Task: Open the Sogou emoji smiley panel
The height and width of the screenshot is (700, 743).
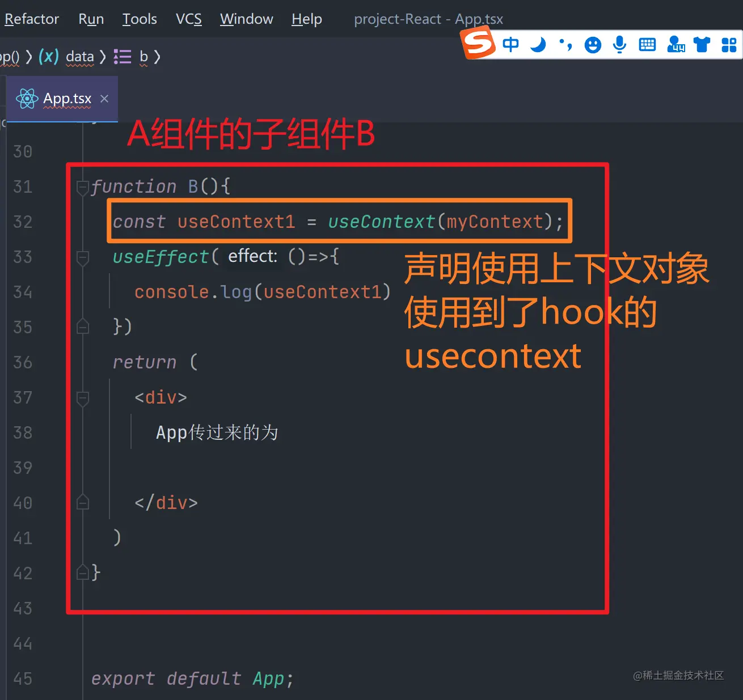Action: [593, 45]
